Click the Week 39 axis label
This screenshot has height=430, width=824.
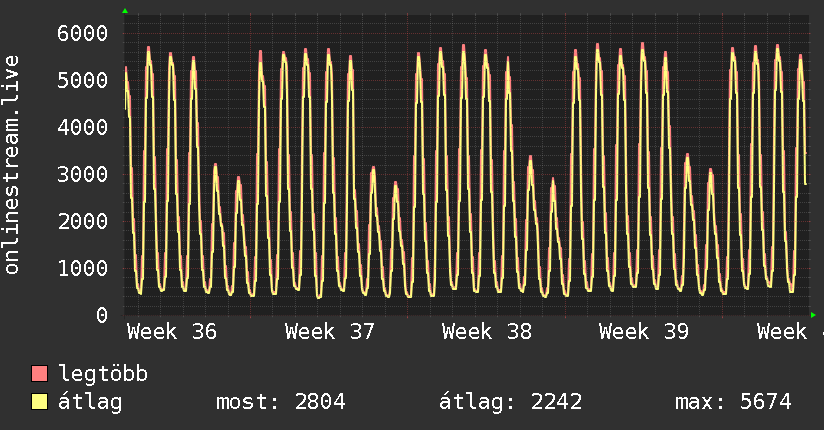tap(644, 332)
